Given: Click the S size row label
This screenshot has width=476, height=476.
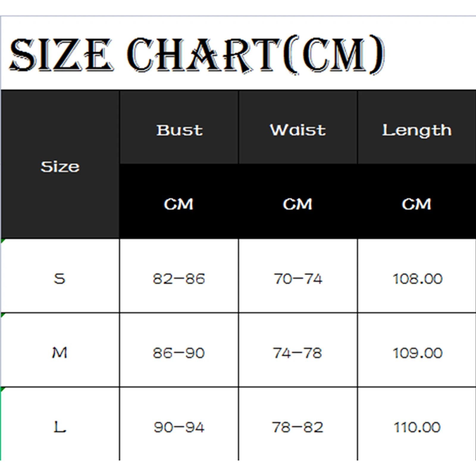Looking at the screenshot, I should [59, 279].
